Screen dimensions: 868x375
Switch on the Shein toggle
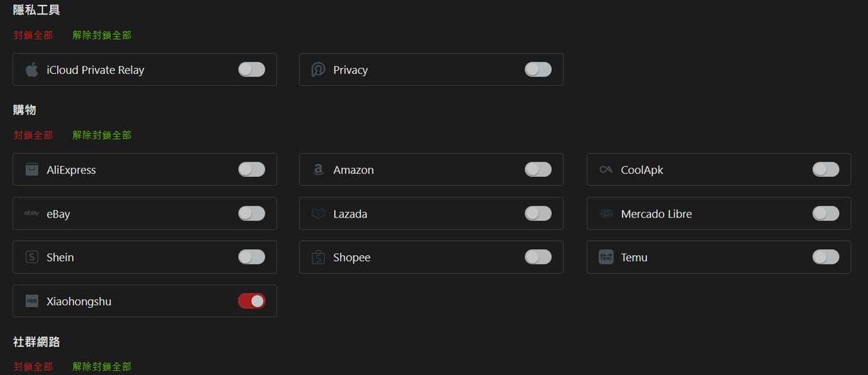(x=252, y=257)
